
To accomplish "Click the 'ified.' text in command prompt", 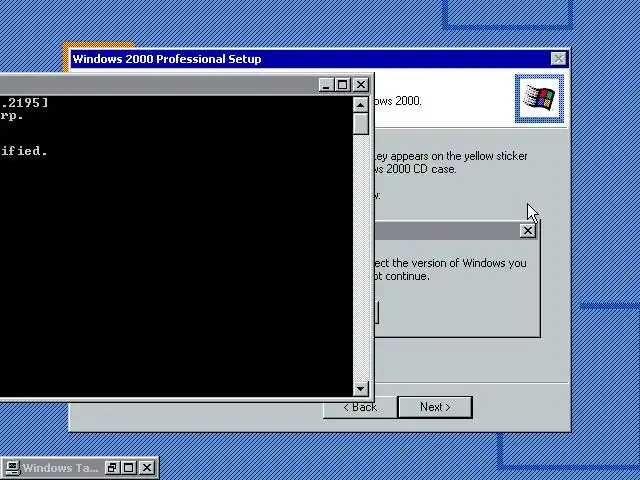I will (x=24, y=151).
